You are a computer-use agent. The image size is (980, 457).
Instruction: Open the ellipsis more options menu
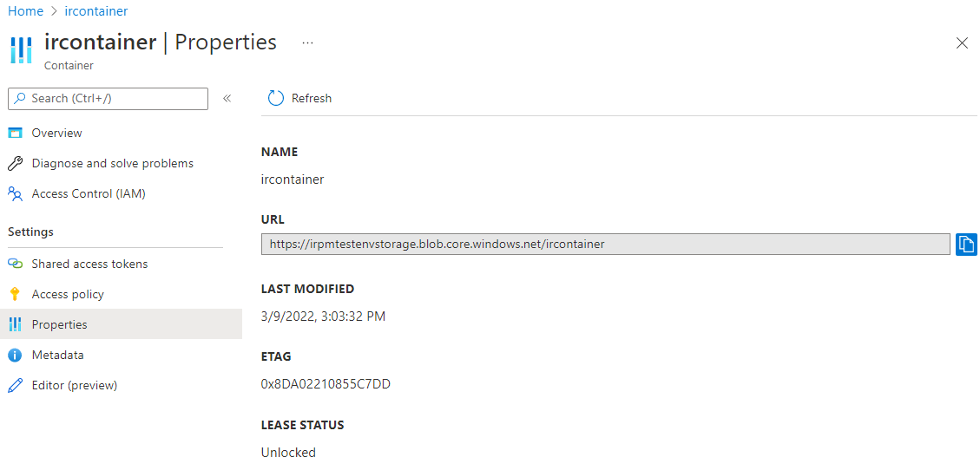(x=307, y=42)
